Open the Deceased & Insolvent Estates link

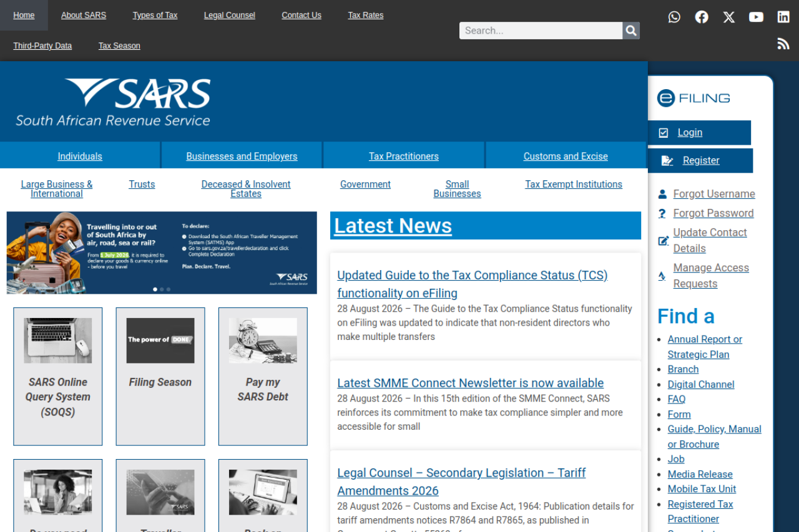(246, 189)
